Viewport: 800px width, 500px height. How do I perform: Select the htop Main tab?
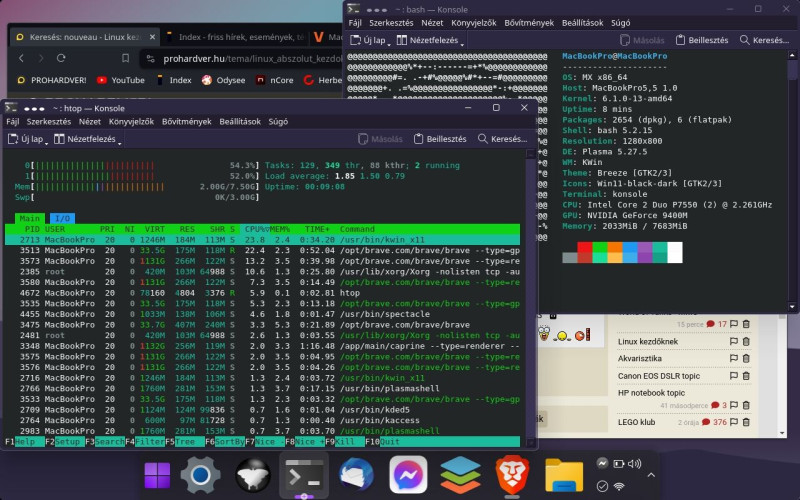[30, 218]
